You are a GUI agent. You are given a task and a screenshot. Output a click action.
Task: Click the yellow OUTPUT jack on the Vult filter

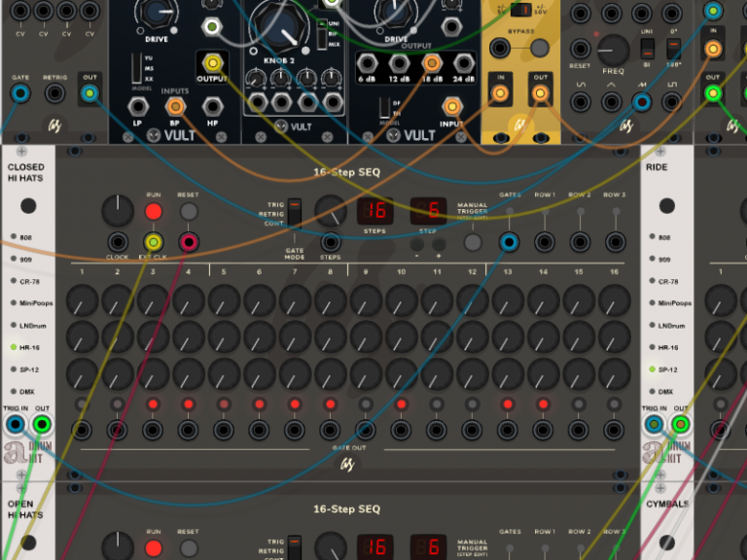[x=212, y=63]
